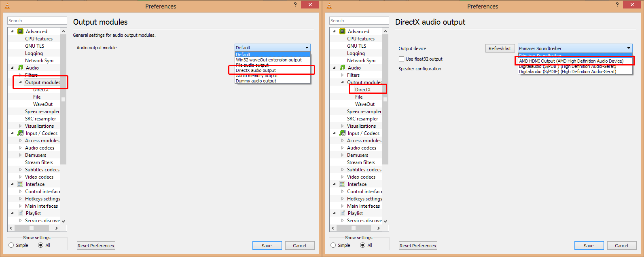
Task: Select Control interfaces in left window tree
Action: tap(42, 191)
